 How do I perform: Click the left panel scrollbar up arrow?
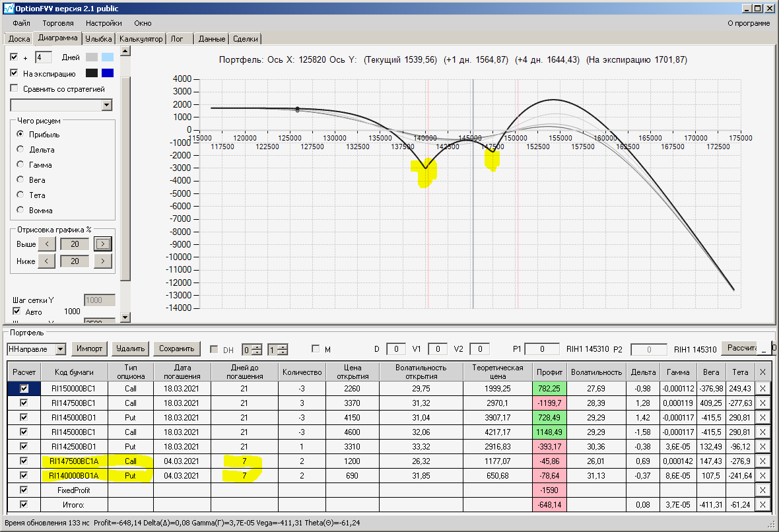point(125,51)
